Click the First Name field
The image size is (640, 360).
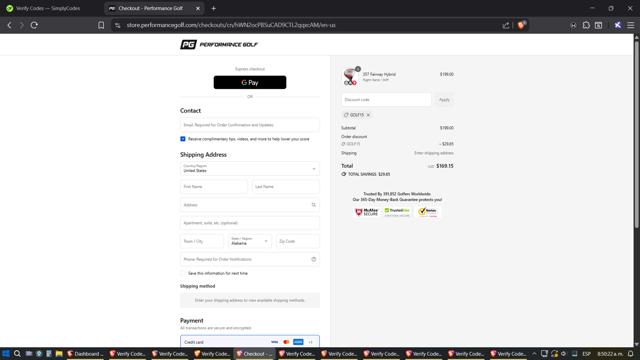214,187
